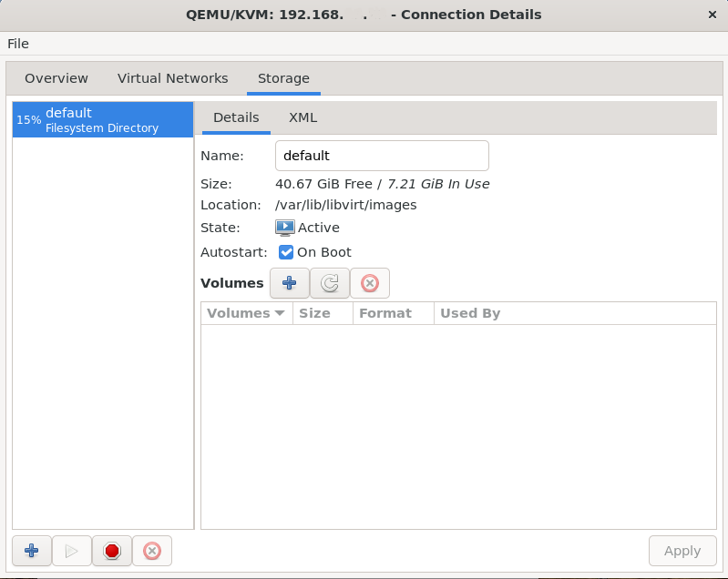Click the start pool play icon
728x579 pixels.
[x=71, y=551]
